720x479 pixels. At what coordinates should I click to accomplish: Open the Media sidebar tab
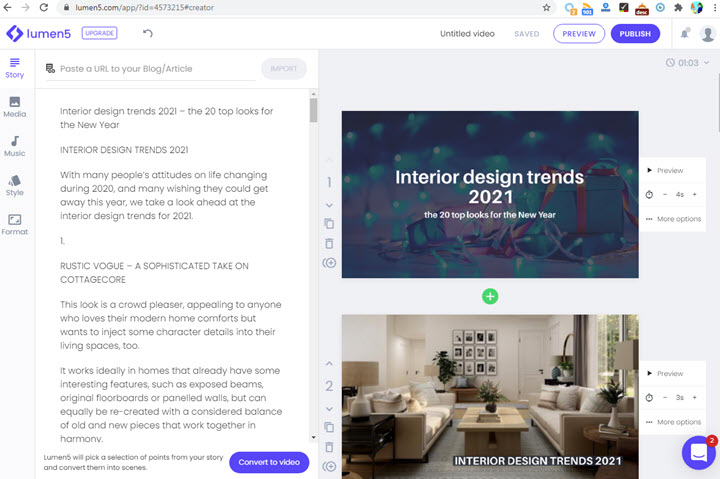click(x=15, y=107)
